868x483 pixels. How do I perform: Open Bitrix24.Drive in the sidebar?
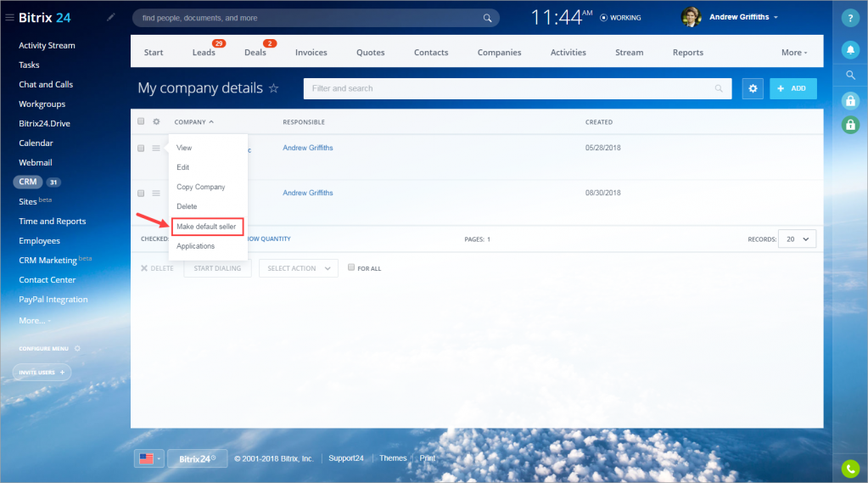click(x=44, y=124)
